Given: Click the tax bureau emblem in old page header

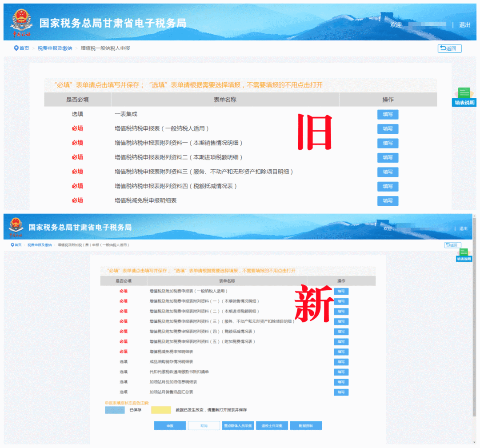Looking at the screenshot, I should click(21, 22).
